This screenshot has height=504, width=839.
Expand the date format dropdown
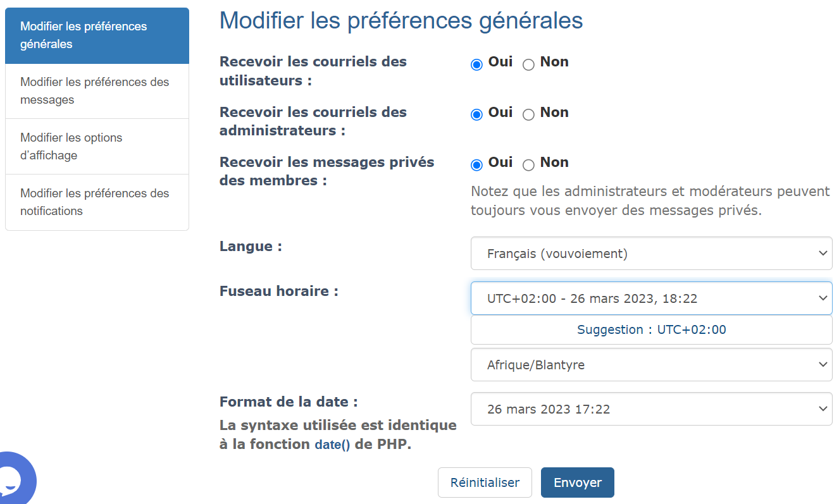click(651, 409)
